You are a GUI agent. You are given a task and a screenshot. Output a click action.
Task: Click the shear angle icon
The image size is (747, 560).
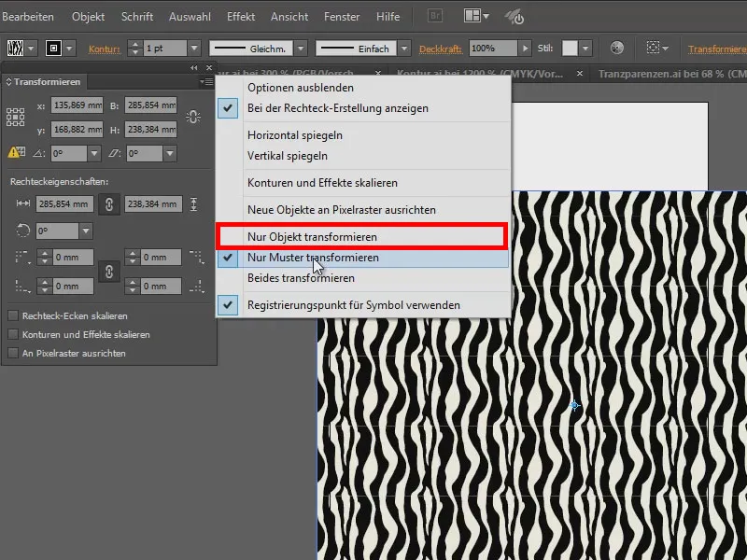point(114,153)
